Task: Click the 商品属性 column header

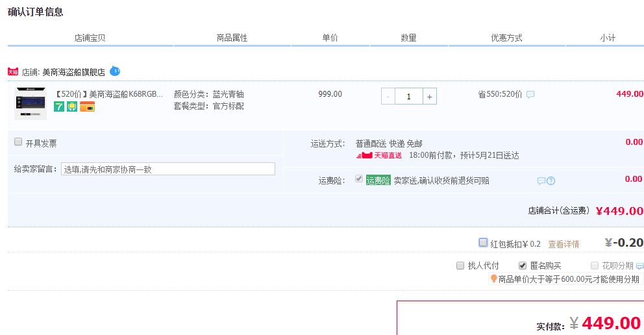Action: (232, 38)
